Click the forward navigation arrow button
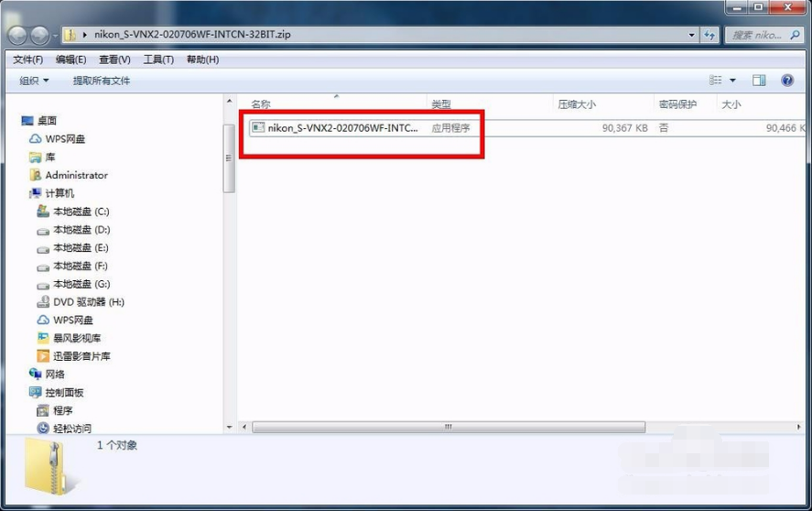The height and width of the screenshot is (511, 812). pyautogui.click(x=40, y=35)
